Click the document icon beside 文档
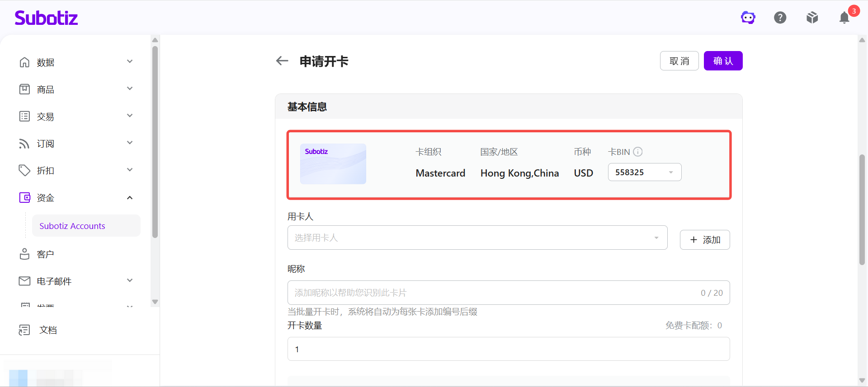Screen dimensions: 868x387 [24, 330]
